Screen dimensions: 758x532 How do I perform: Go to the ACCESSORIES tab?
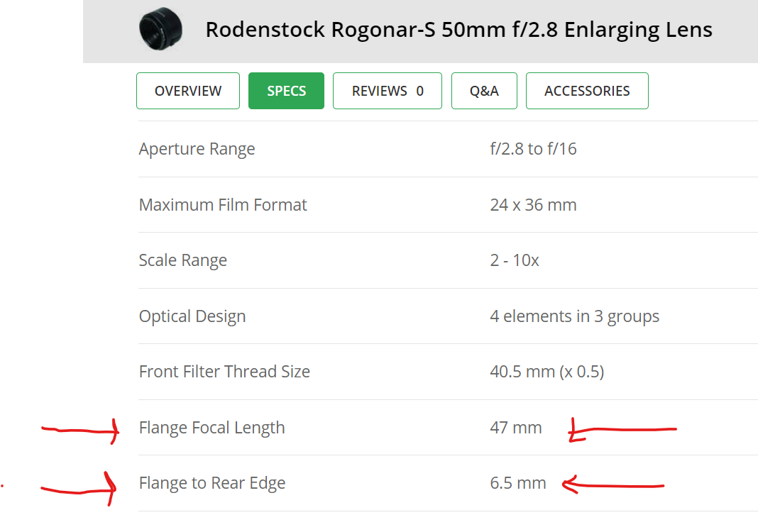coord(587,91)
